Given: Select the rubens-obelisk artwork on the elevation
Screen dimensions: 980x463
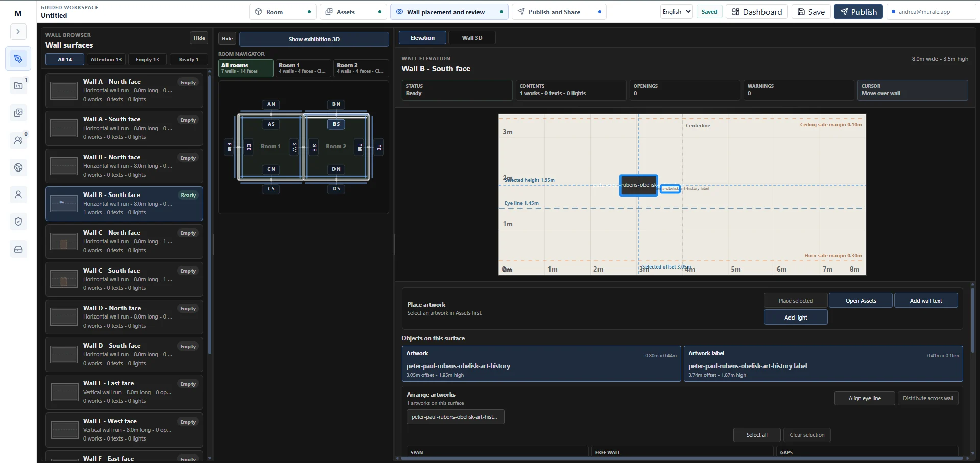Looking at the screenshot, I should pos(638,185).
